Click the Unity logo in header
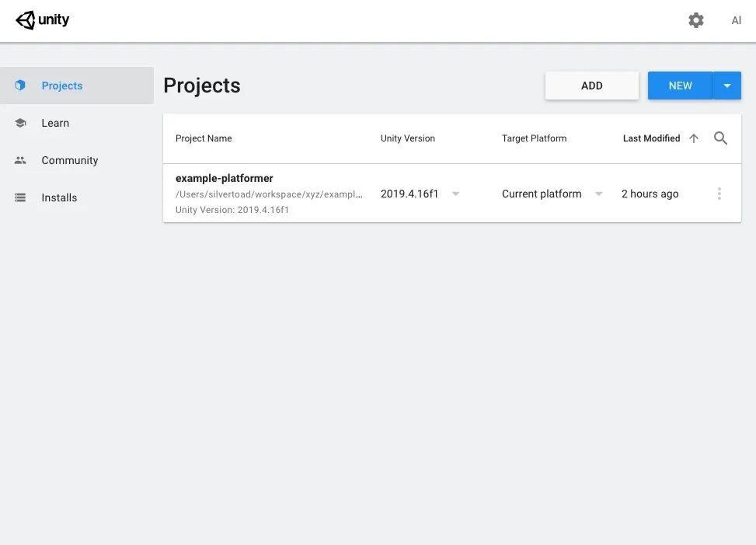 [x=43, y=20]
